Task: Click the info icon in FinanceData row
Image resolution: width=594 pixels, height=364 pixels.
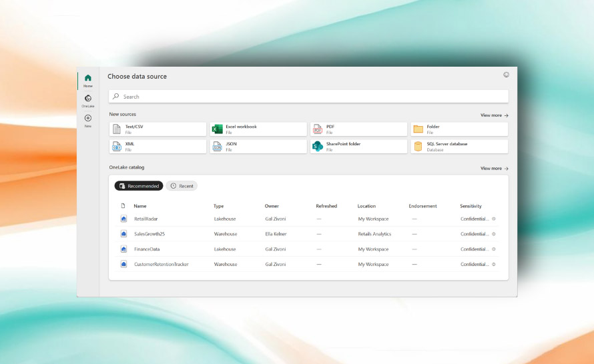Action: click(494, 249)
